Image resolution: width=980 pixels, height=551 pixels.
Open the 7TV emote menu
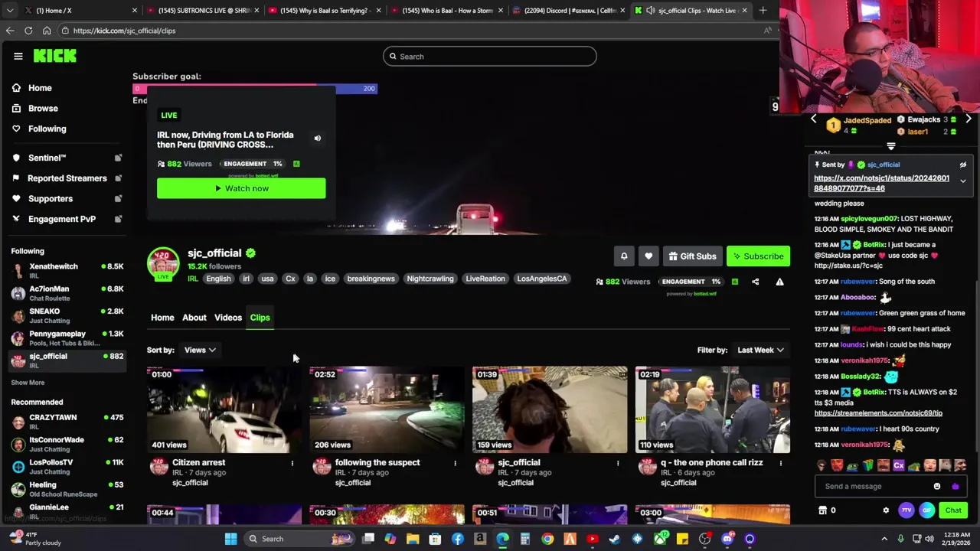tap(906, 510)
